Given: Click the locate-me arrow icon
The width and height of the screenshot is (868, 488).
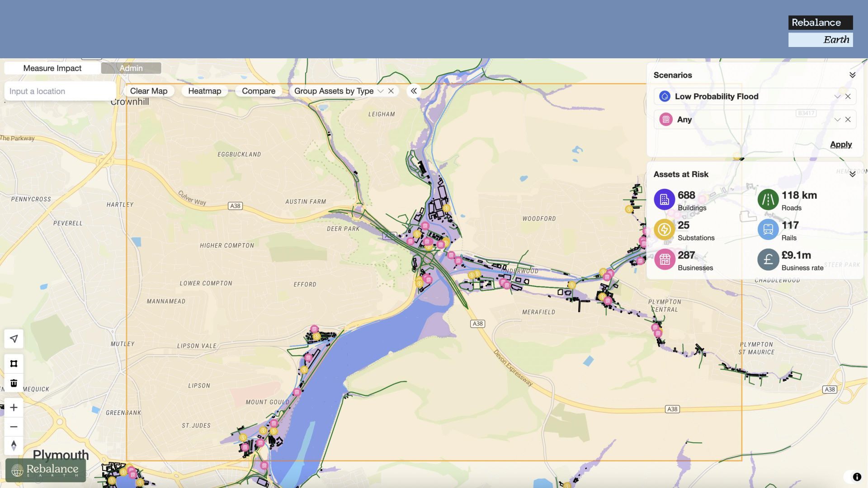Looking at the screenshot, I should pyautogui.click(x=14, y=339).
